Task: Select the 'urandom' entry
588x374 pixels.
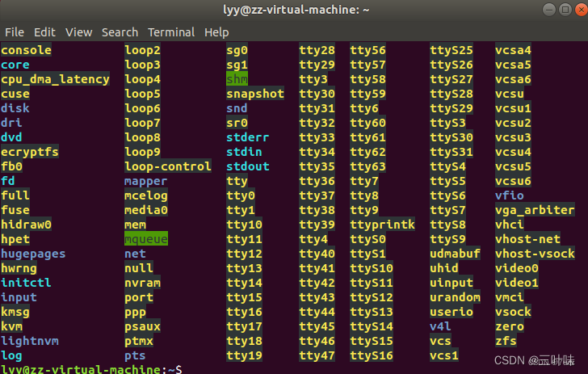Action: [456, 297]
